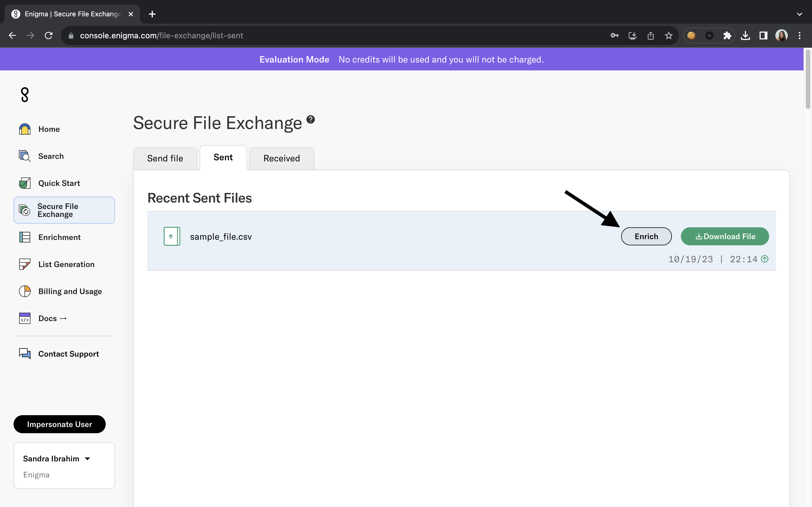Click the Enrich button for sample_file.csv

point(646,236)
